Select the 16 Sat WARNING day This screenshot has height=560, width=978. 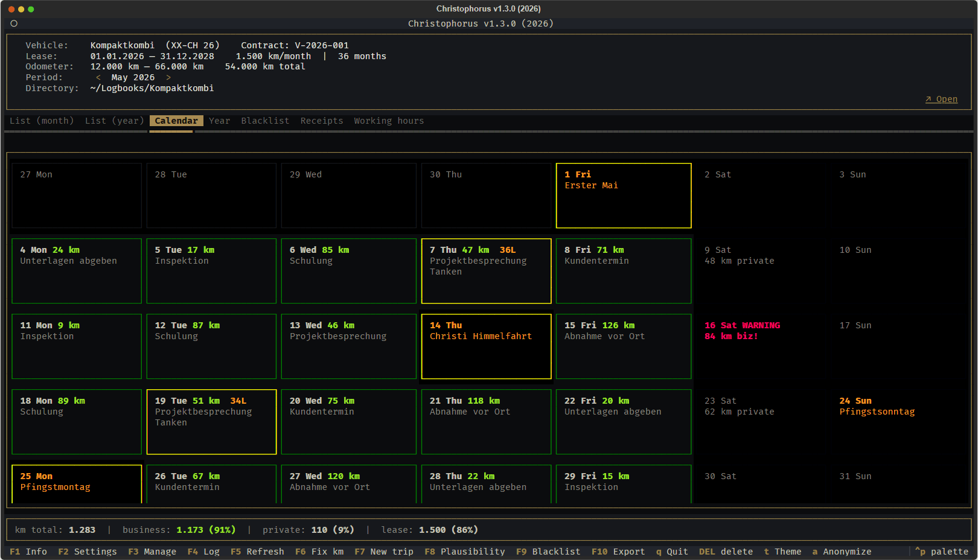tap(761, 346)
